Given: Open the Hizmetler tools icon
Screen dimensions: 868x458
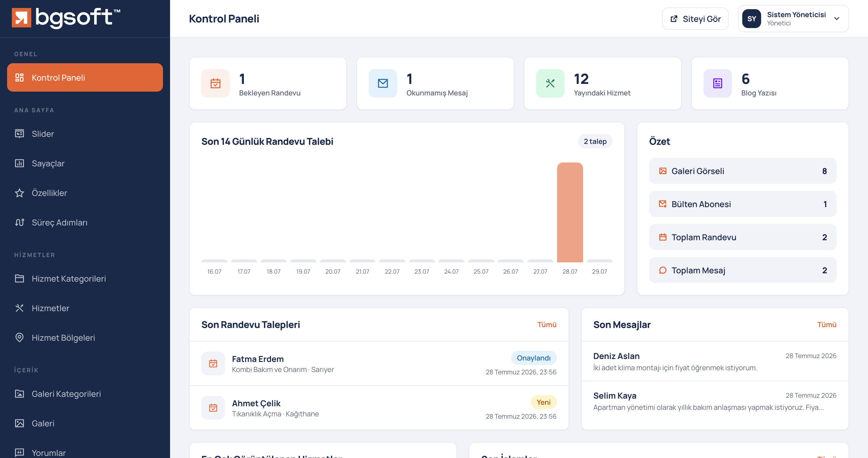Looking at the screenshot, I should 19,308.
